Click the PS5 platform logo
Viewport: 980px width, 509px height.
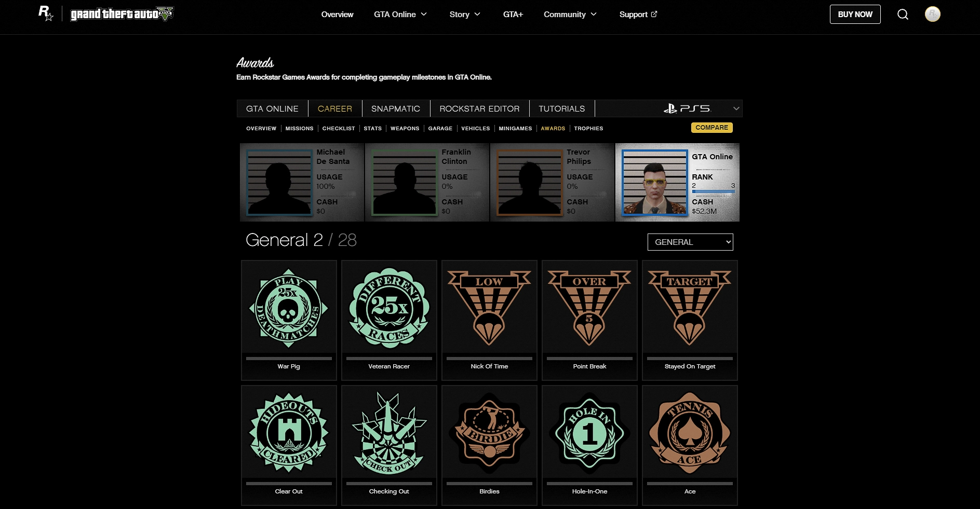(x=687, y=108)
